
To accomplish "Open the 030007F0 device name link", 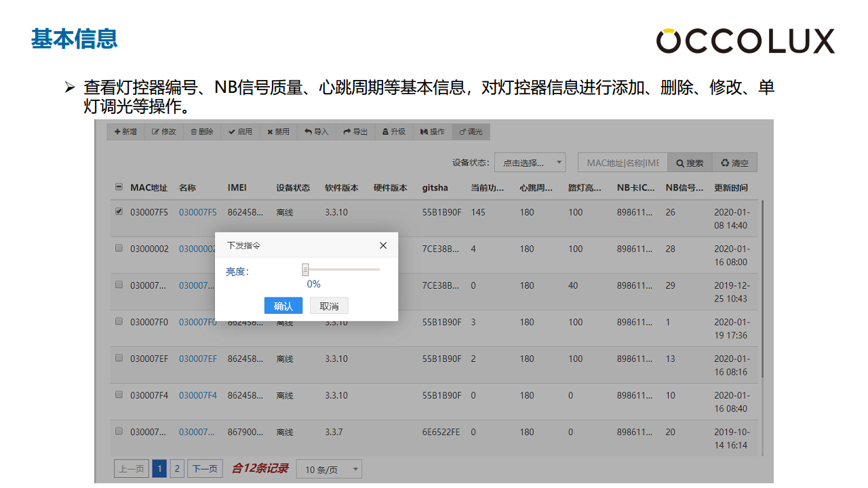I will [x=198, y=322].
